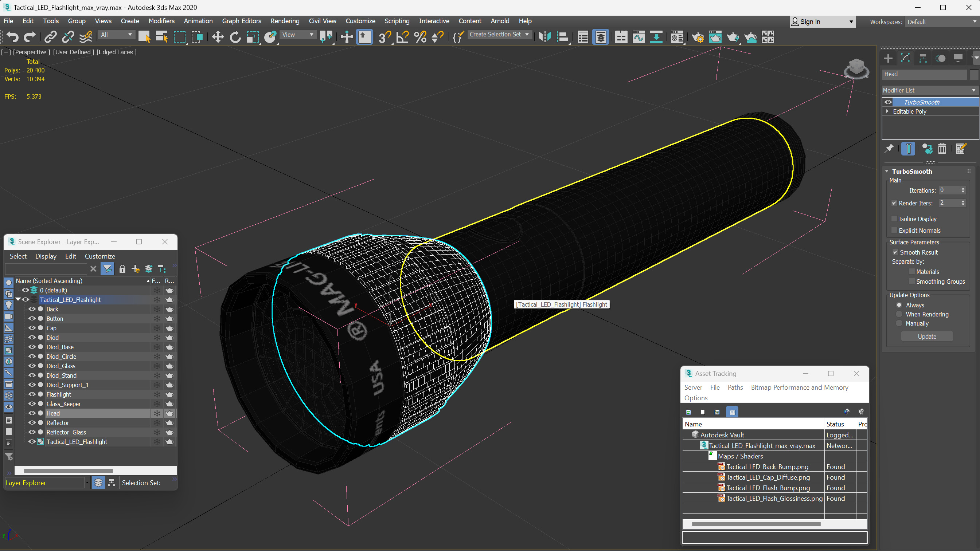
Task: Collapse the TurboSmooth rollout
Action: (887, 172)
